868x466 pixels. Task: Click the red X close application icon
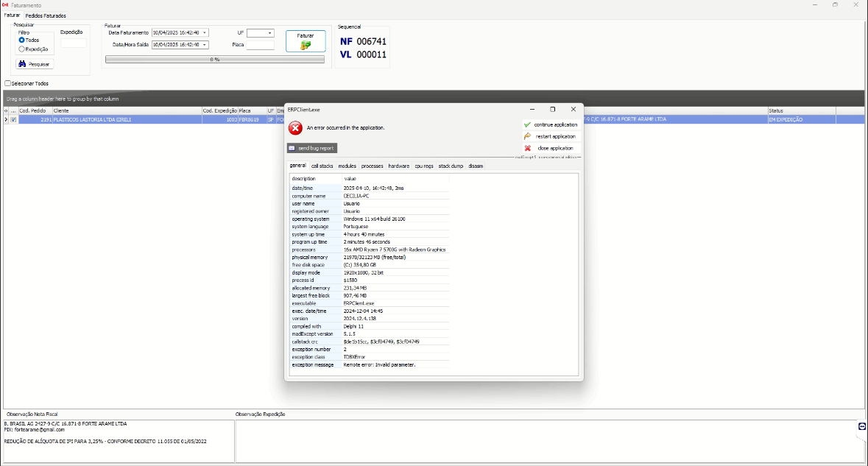[x=527, y=148]
